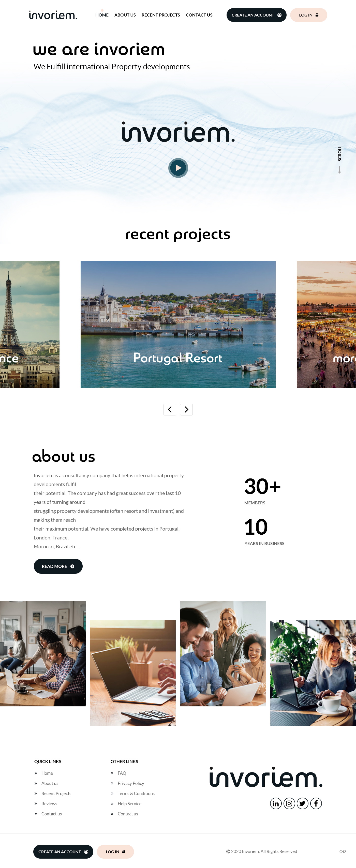
Task: Open the FAQ footer link
Action: [122, 773]
